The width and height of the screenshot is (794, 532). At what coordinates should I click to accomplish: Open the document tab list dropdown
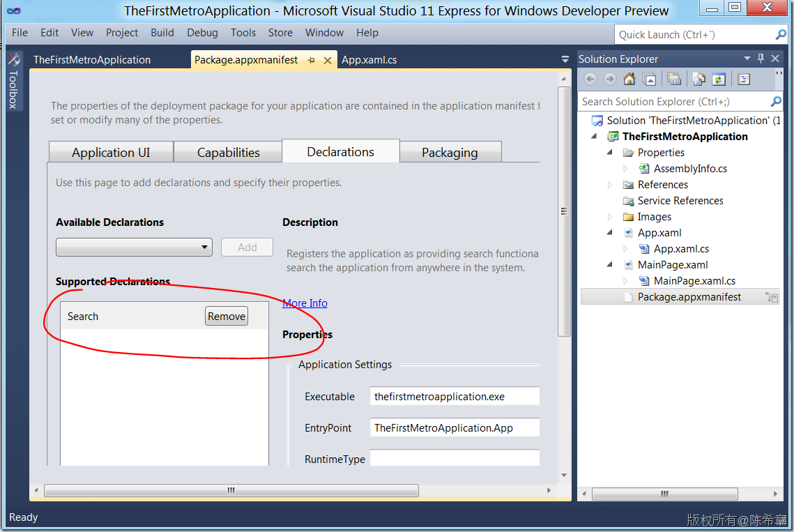(x=565, y=60)
